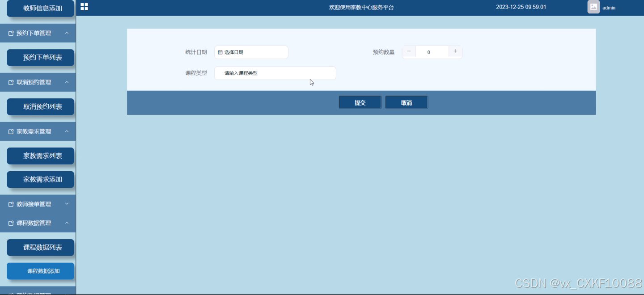644x295 pixels.
Task: Click icon beside 教师接单管理
Action: coord(11,204)
